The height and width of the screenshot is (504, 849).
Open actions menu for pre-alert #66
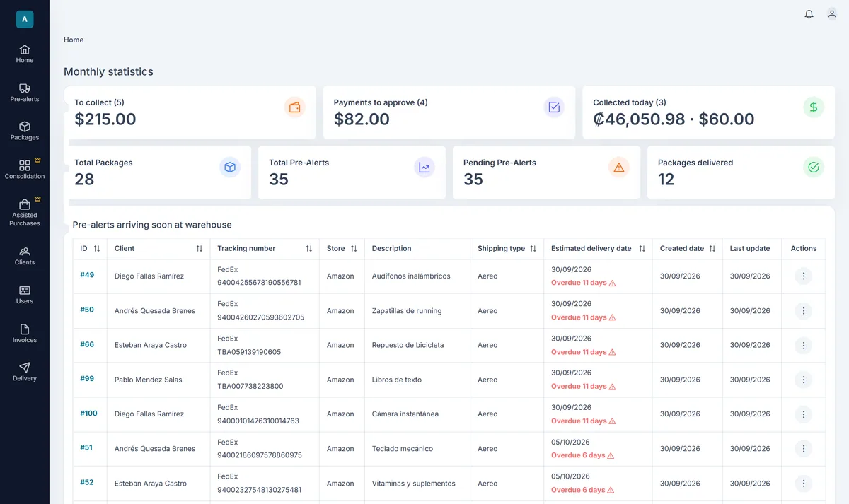[x=803, y=346]
